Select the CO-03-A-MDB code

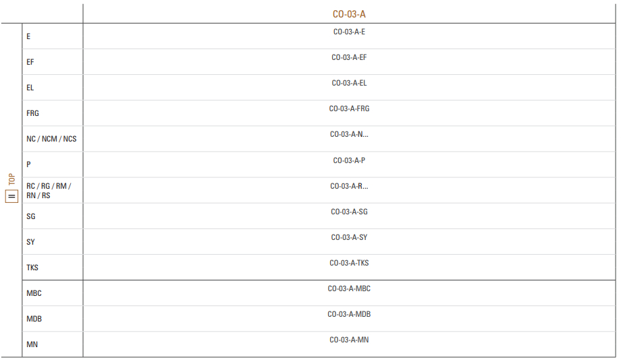click(x=349, y=314)
